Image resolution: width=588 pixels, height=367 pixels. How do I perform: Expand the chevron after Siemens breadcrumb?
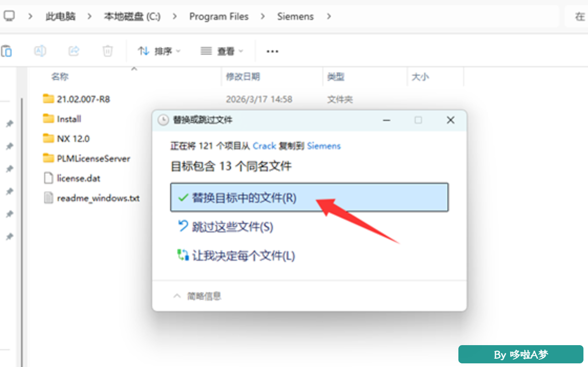[329, 17]
